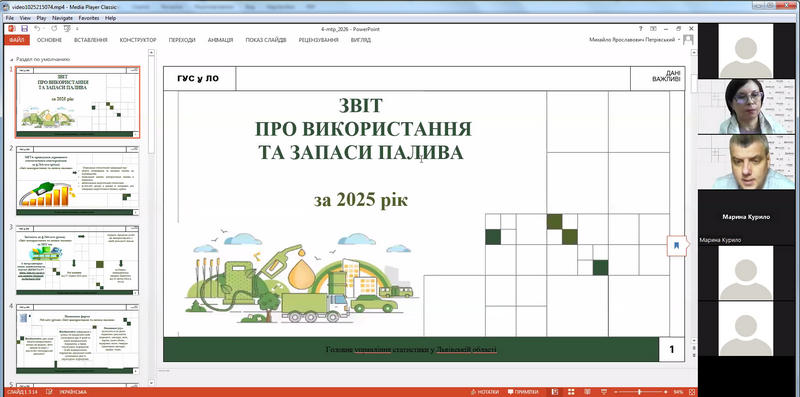Switch to ВСТАВЛЕННЯ ribbon tab

[x=90, y=40]
